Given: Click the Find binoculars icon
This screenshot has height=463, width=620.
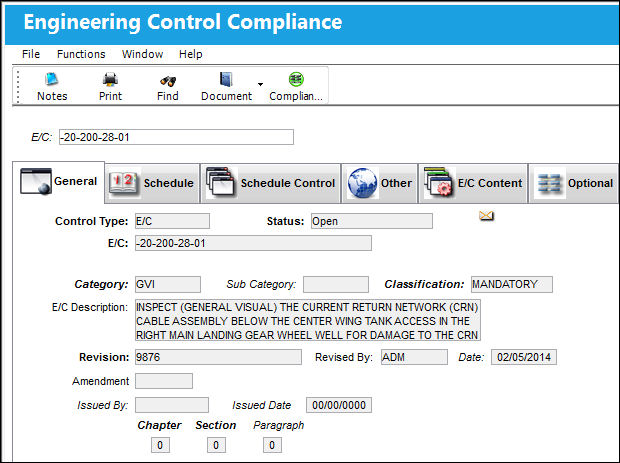Looking at the screenshot, I should pos(168,81).
